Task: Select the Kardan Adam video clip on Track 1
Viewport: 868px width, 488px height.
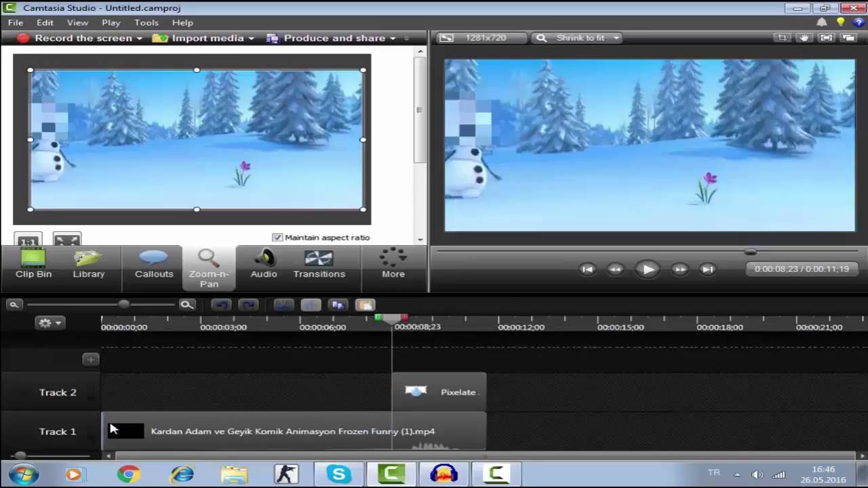Action: click(x=294, y=431)
